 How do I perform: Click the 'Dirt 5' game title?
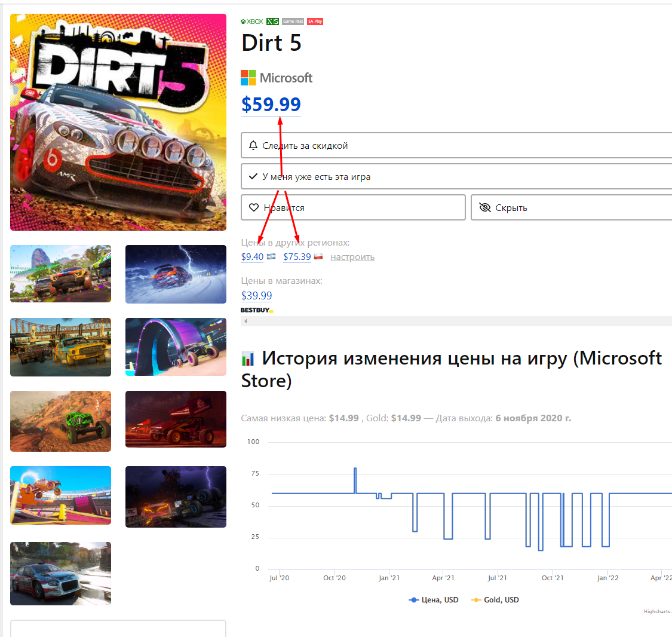271,43
